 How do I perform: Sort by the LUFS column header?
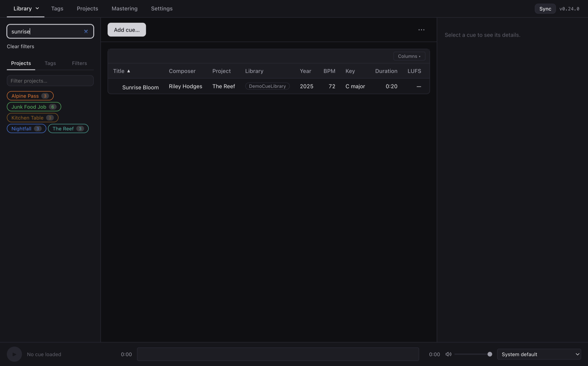[414, 71]
